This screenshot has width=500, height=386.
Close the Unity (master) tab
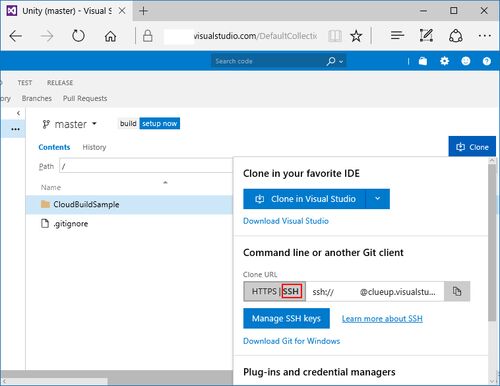[122, 11]
